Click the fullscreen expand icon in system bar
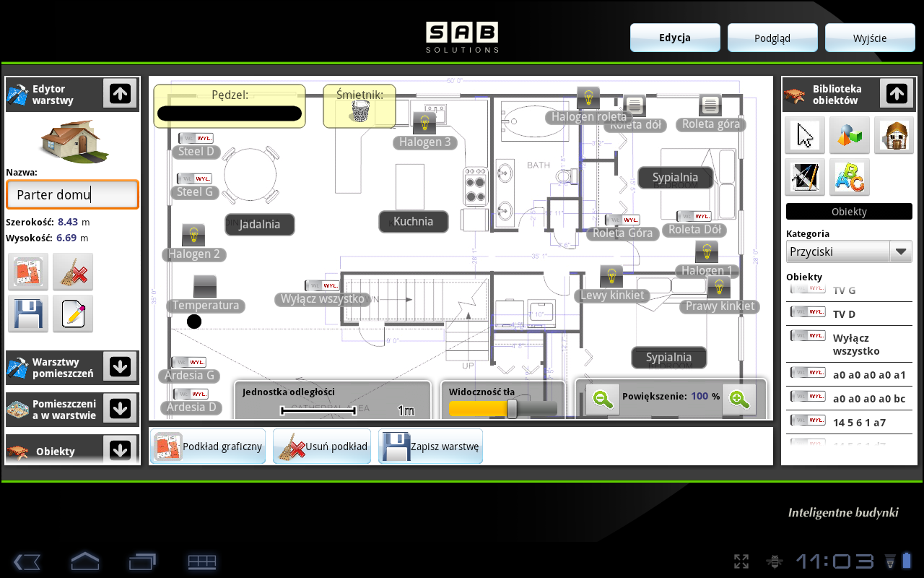Image resolution: width=924 pixels, height=578 pixels. click(741, 561)
